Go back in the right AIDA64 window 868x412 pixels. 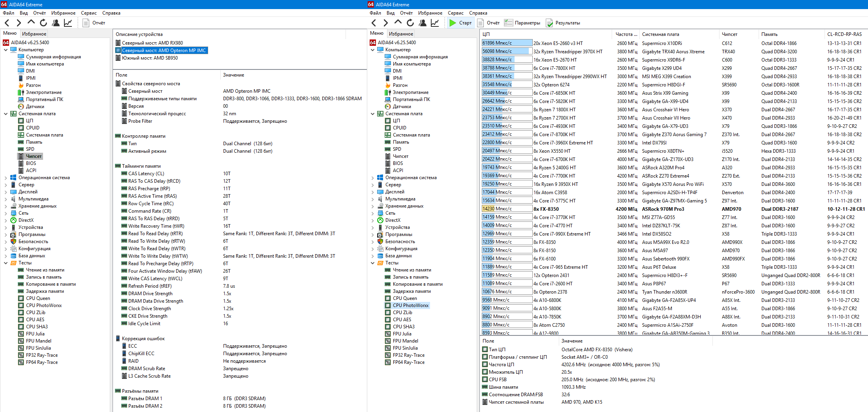point(374,23)
